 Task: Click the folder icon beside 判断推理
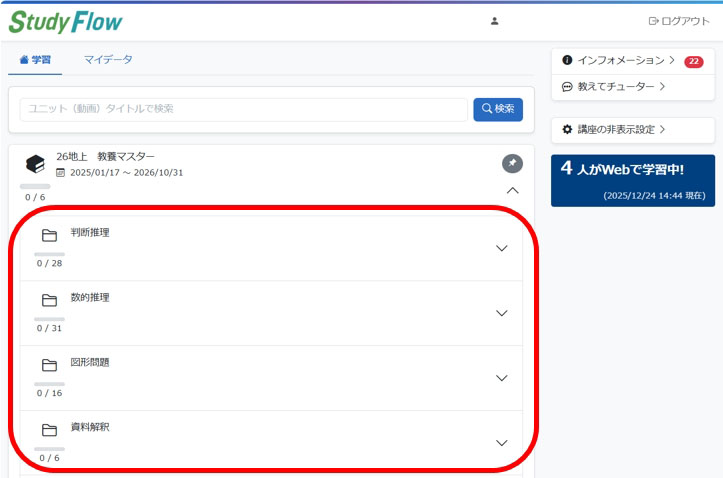[49, 236]
